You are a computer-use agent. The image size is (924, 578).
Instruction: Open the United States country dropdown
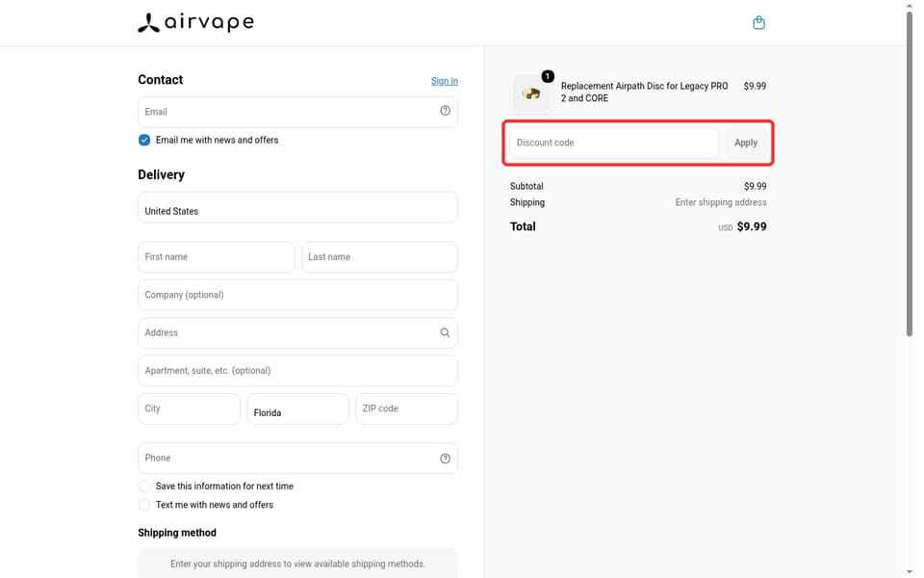(x=297, y=207)
